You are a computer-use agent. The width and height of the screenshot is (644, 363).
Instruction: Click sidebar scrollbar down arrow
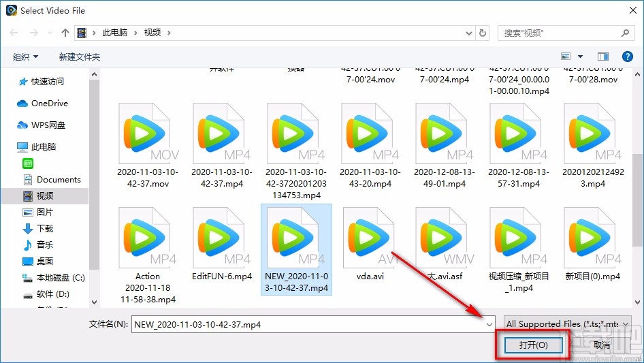coord(94,302)
